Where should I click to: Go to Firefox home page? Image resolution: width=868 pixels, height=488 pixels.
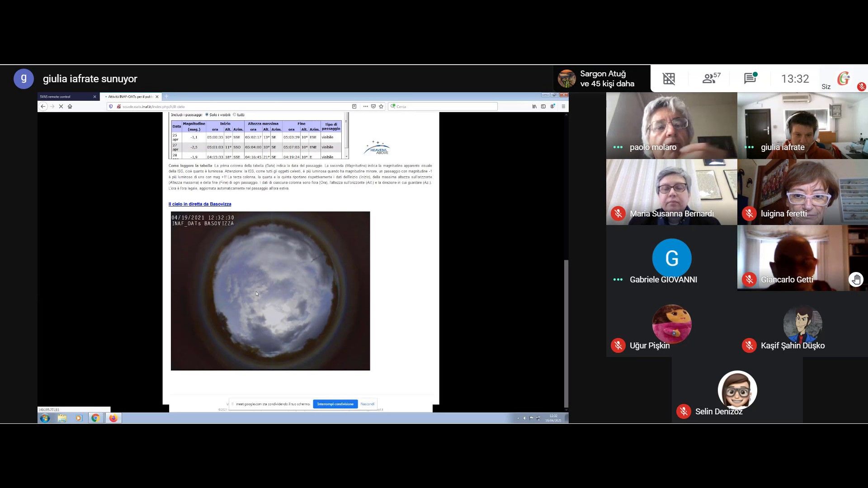(70, 107)
